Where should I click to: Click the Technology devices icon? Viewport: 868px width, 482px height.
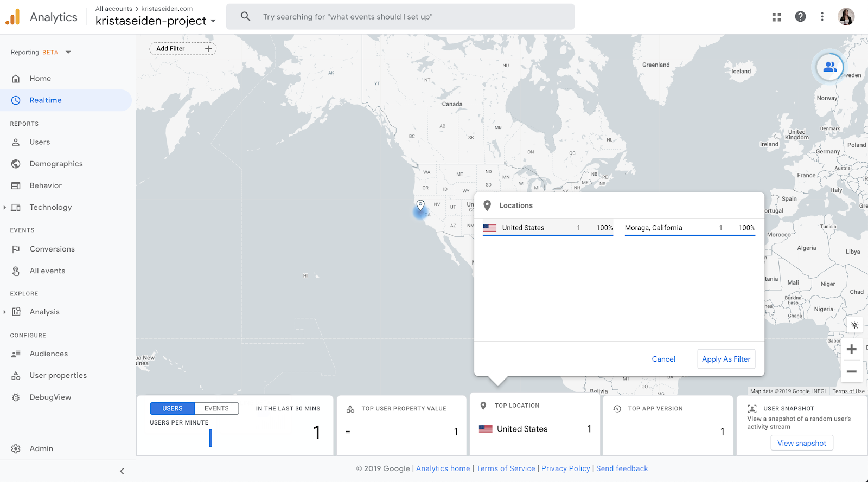click(x=16, y=207)
